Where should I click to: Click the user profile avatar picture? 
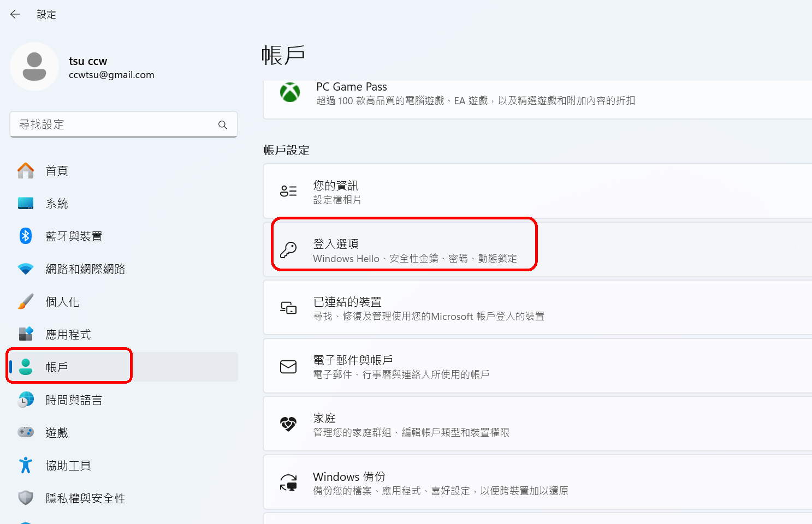[x=34, y=67]
